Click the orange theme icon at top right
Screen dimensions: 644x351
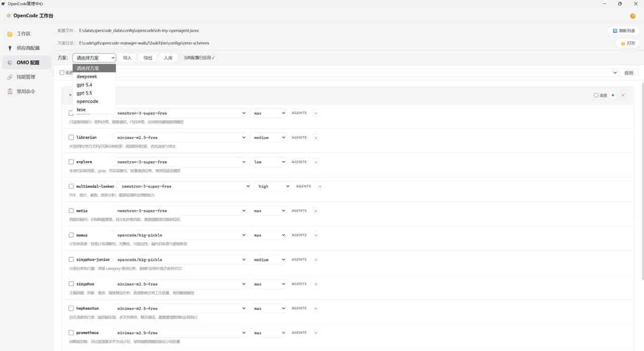click(x=633, y=16)
